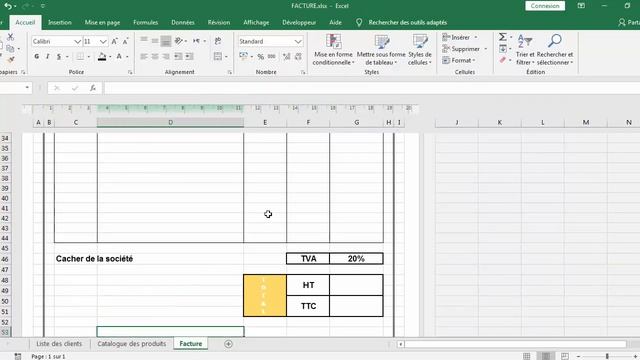Apply yellow fill color bucket
This screenshot has height=360, width=640.
point(102,57)
